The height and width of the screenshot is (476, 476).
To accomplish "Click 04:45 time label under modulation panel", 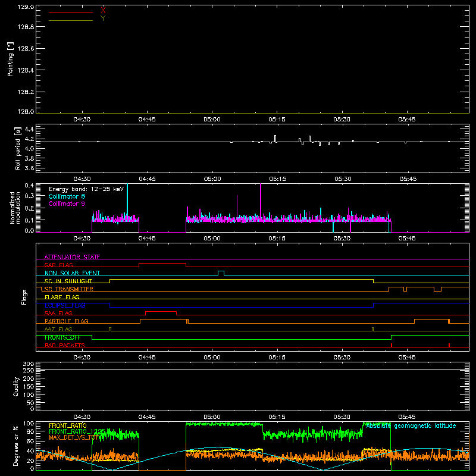I will coord(147,239).
